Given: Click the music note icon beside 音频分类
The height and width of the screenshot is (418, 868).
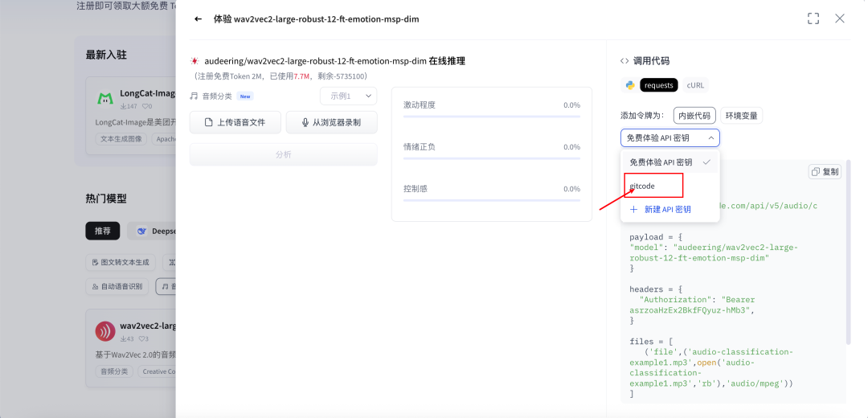Looking at the screenshot, I should [x=194, y=96].
